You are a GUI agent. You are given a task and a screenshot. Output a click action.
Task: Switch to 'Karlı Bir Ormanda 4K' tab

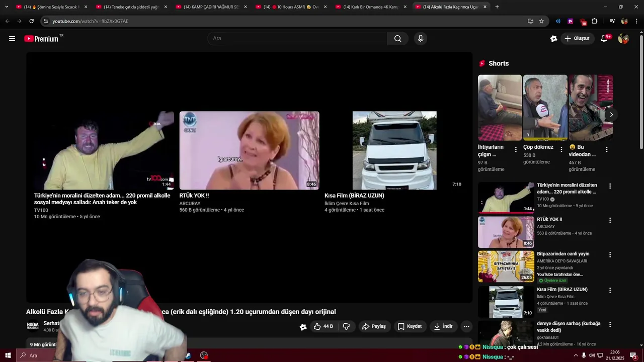point(371,7)
